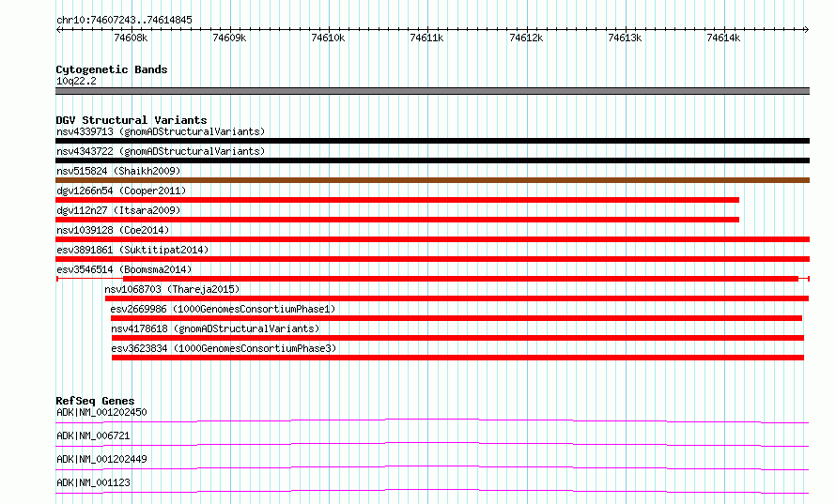
Task: Select the ADK|NM_001202449 magenta intron line
Action: (432, 467)
